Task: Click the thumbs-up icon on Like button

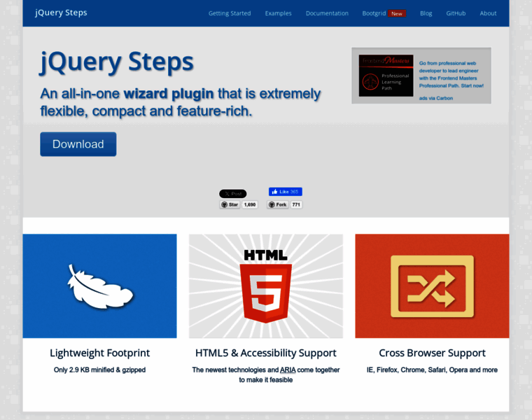Action: click(x=274, y=192)
